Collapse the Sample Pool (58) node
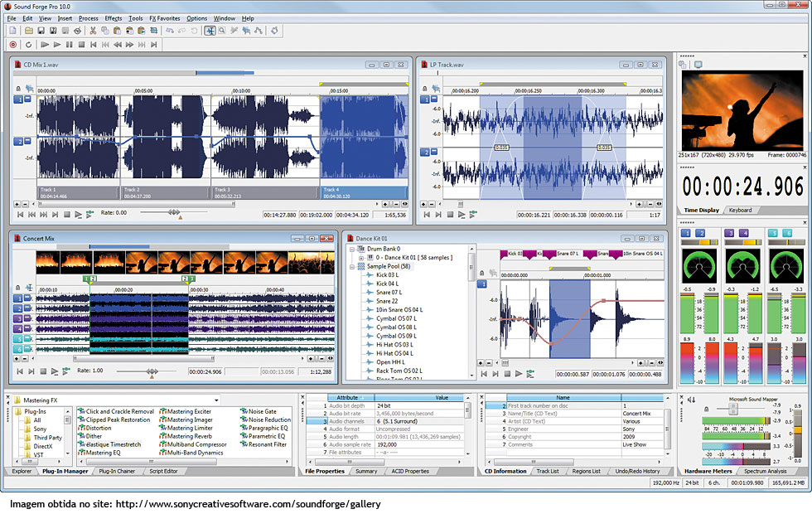The image size is (812, 514). tap(352, 266)
